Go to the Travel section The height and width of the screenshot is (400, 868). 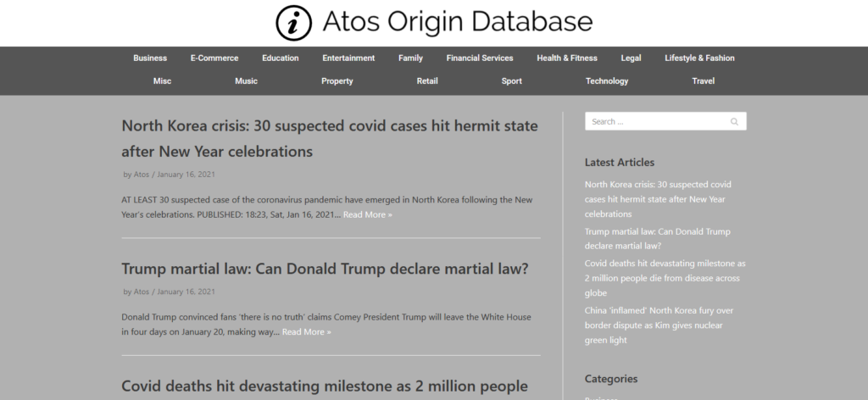[x=703, y=81]
